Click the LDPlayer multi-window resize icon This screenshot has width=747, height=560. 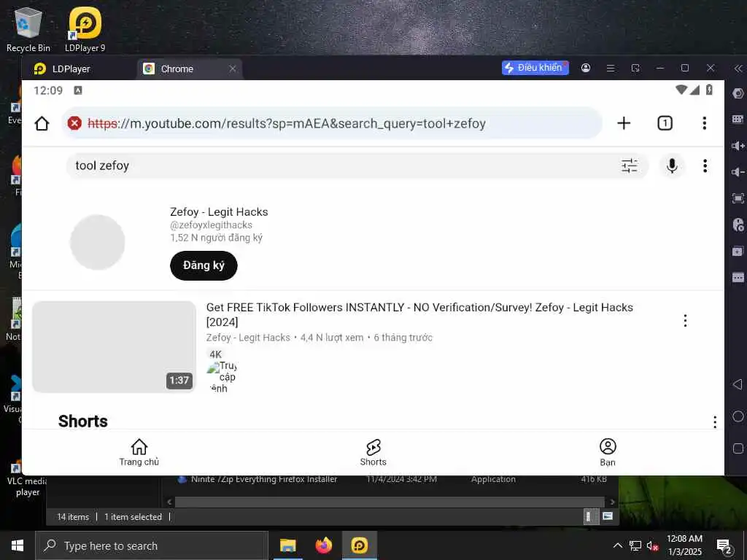click(x=635, y=69)
